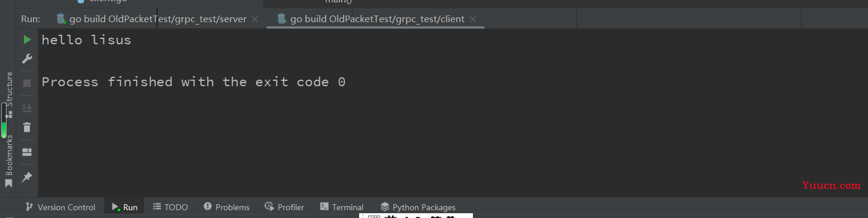Close the grpc_test/client run tab
Image resolution: width=868 pixels, height=218 pixels.
(473, 19)
